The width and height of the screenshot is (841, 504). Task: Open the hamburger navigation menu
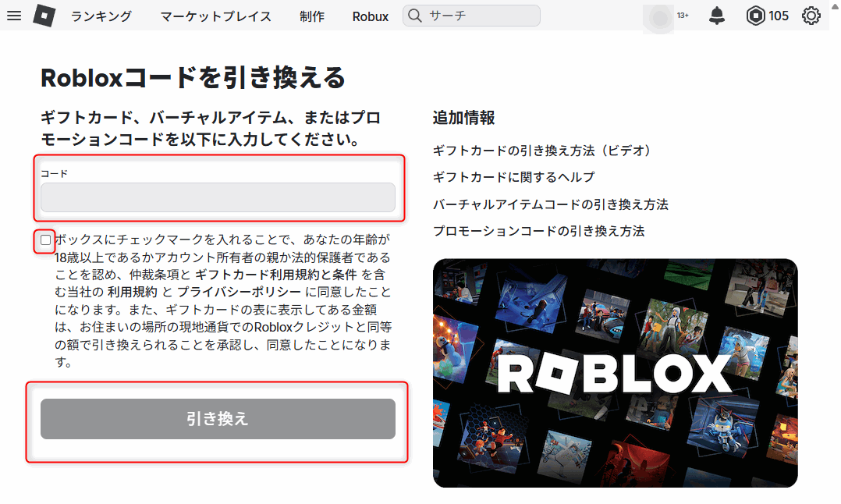14,16
